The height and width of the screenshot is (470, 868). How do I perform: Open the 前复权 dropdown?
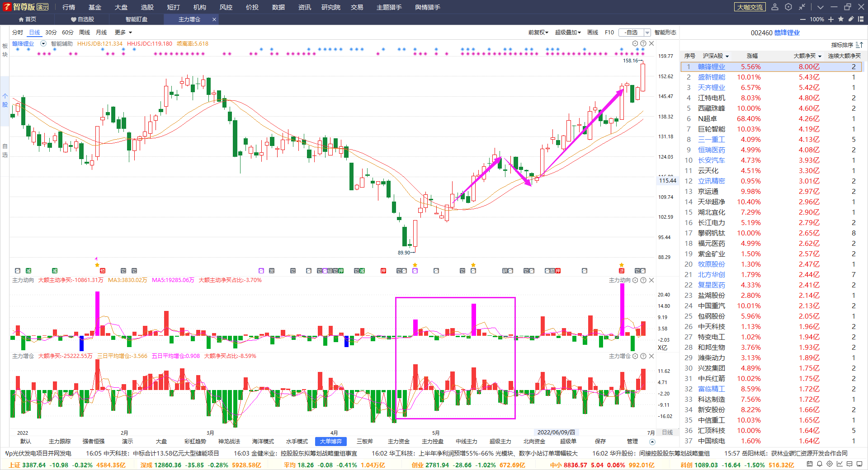click(x=538, y=33)
